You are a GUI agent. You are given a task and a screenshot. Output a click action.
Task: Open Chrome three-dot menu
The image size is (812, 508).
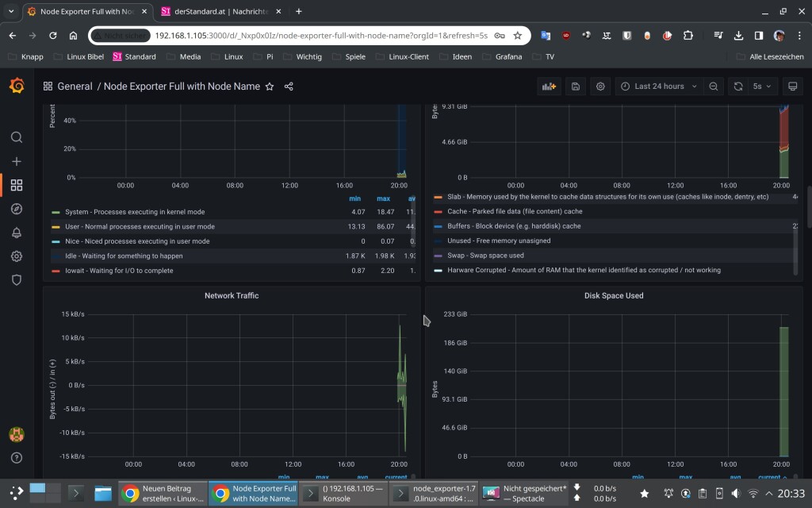(x=799, y=36)
